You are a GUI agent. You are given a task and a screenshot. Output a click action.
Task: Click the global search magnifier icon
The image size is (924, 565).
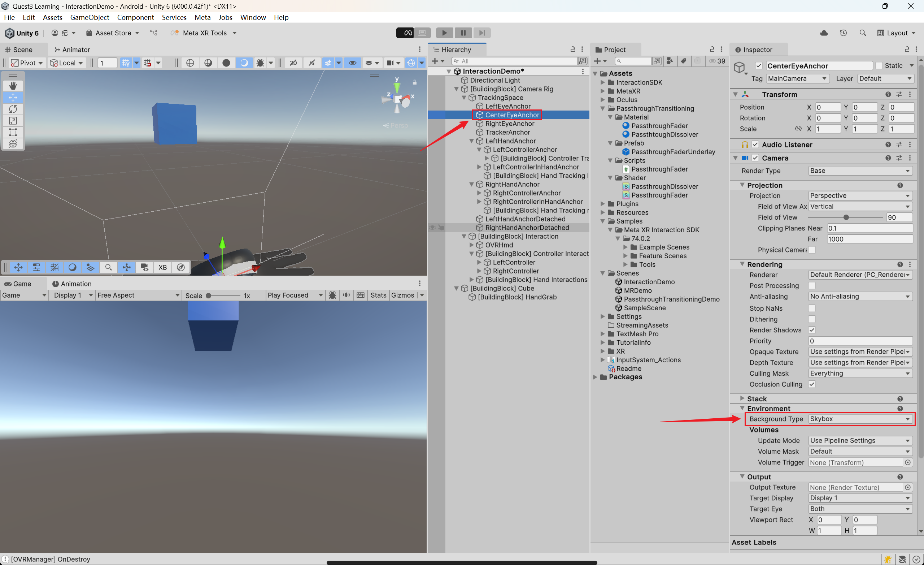[x=863, y=33]
